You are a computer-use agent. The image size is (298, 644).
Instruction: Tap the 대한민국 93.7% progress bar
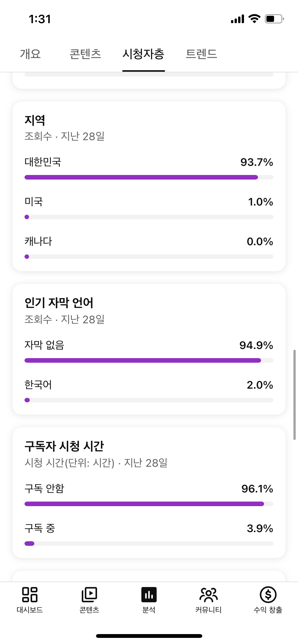(x=149, y=177)
